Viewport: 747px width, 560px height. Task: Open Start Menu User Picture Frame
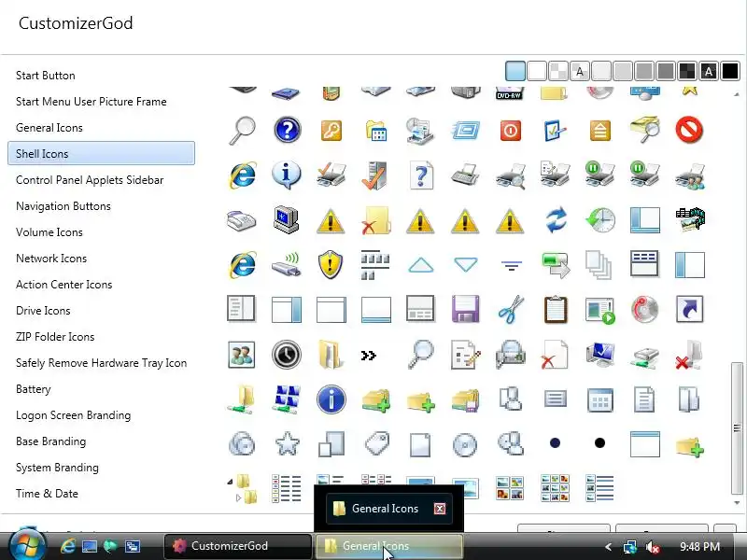tap(91, 102)
